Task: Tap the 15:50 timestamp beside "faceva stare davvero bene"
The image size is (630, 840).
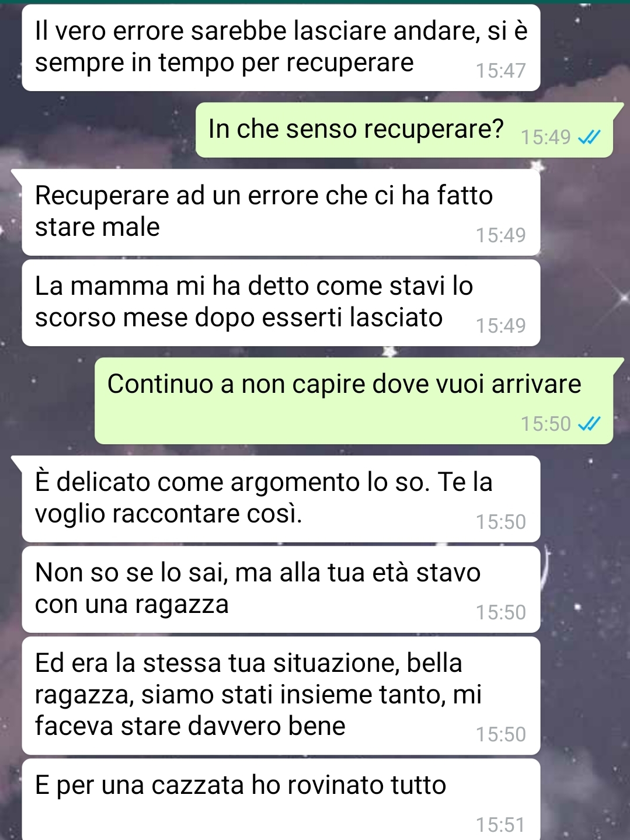Action: [x=500, y=734]
